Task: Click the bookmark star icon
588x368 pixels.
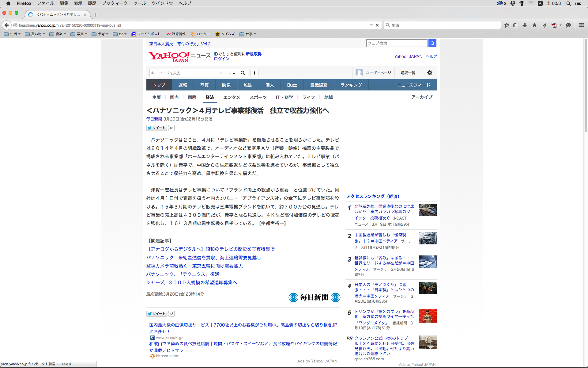Action: pyautogui.click(x=507, y=25)
